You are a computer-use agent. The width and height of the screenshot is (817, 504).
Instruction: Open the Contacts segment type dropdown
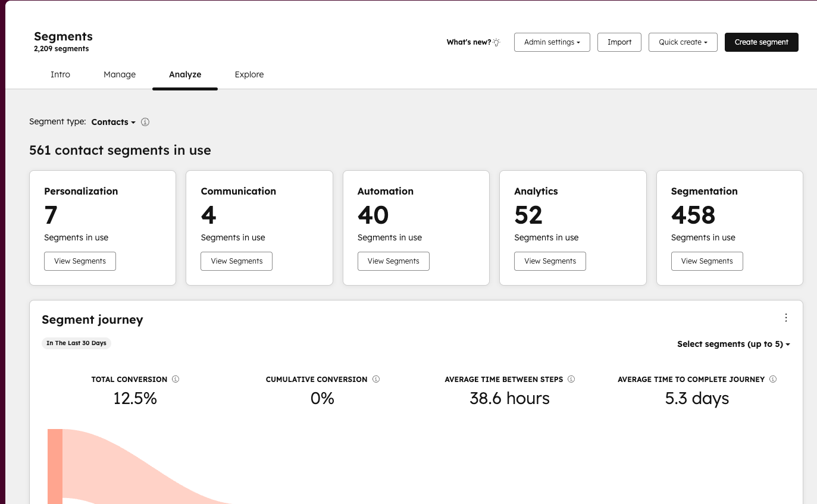tap(113, 122)
